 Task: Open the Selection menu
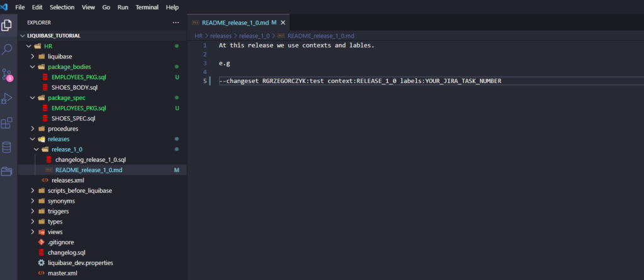[x=62, y=8]
